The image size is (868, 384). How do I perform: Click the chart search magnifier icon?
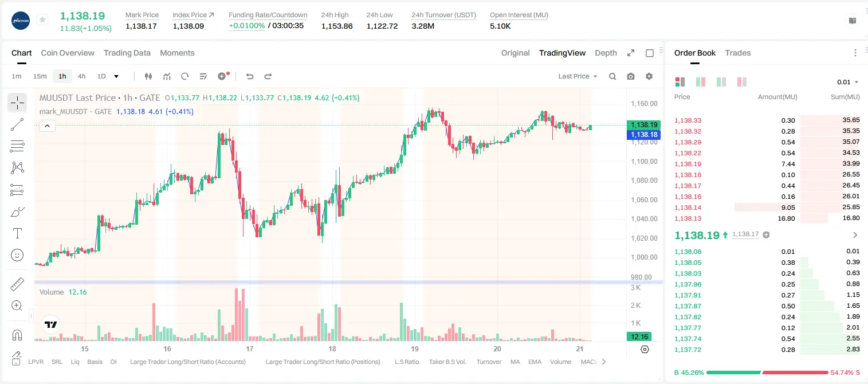tap(612, 76)
